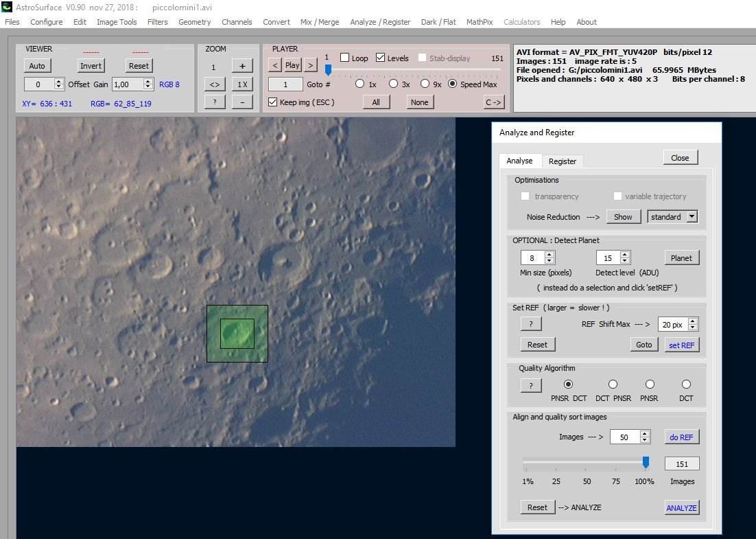The width and height of the screenshot is (756, 539).
Task: Open Quality Algorithm help question button
Action: point(530,386)
